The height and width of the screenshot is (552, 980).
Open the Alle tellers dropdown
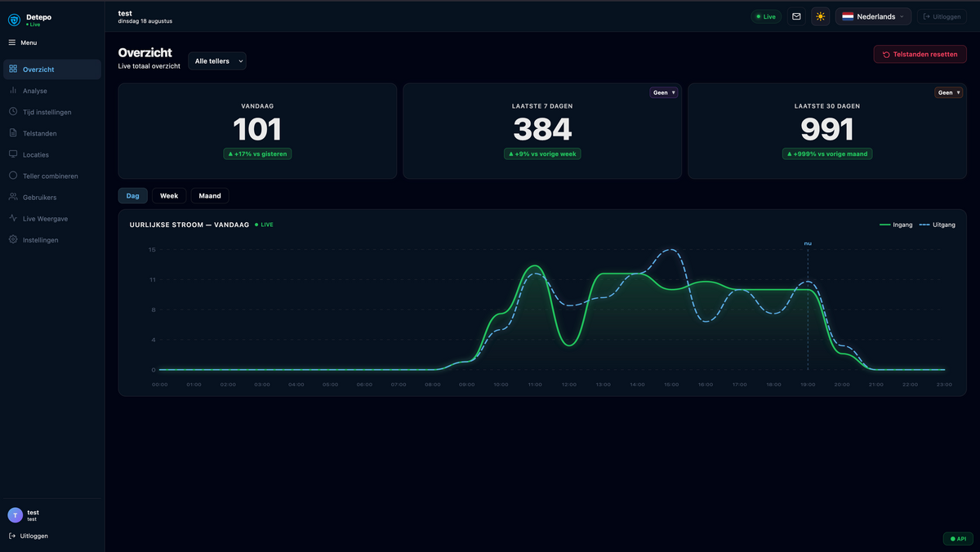(217, 61)
